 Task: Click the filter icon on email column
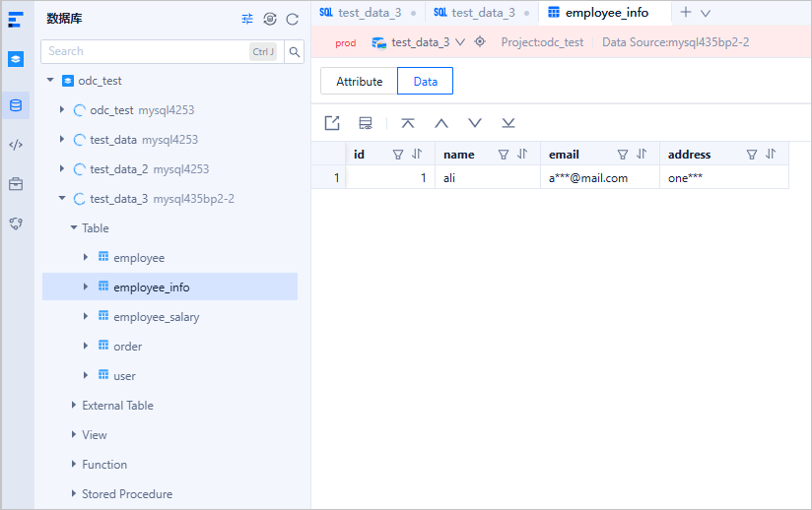coord(623,155)
